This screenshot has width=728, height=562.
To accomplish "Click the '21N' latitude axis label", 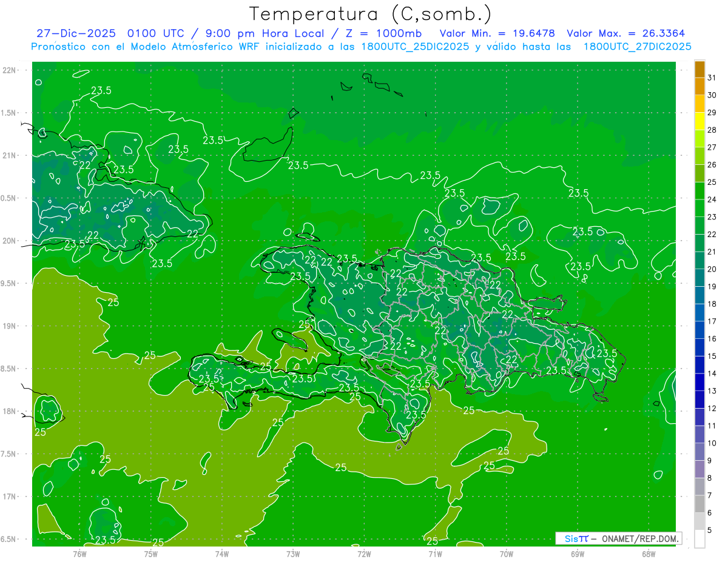I will (x=10, y=155).
